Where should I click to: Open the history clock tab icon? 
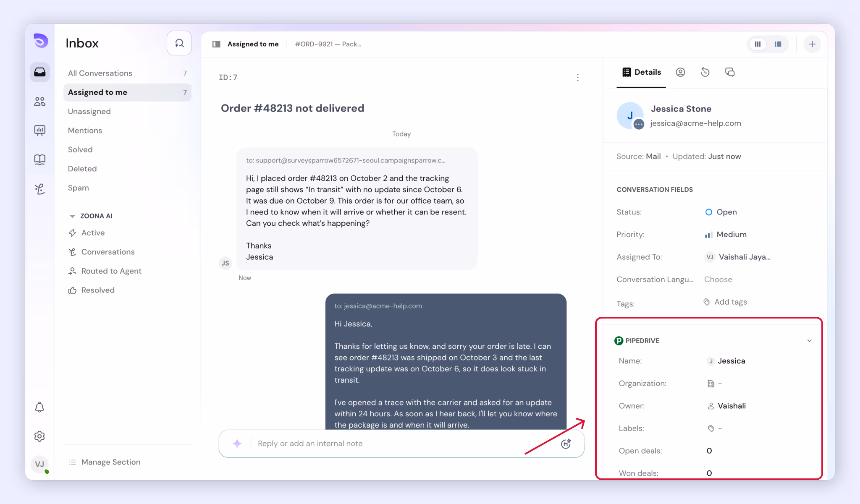705,72
